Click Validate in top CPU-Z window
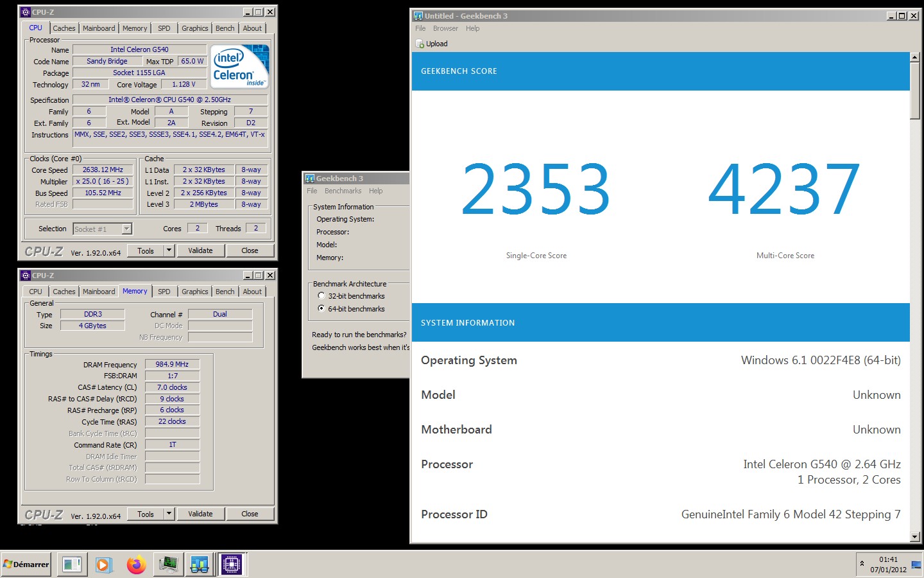924x578 pixels. tap(200, 250)
